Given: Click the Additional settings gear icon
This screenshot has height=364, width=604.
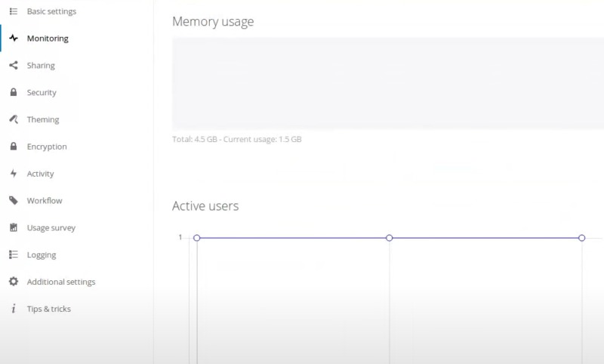Looking at the screenshot, I should coord(13,282).
